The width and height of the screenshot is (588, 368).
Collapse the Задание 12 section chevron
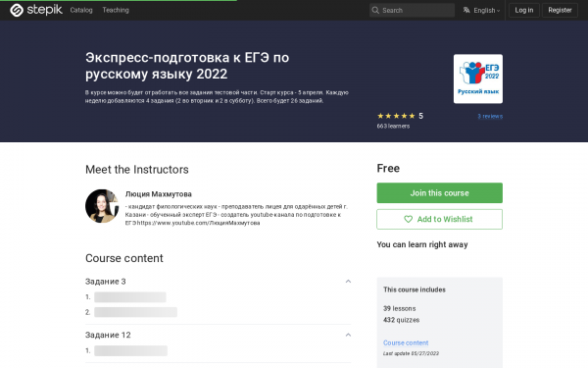tap(348, 335)
